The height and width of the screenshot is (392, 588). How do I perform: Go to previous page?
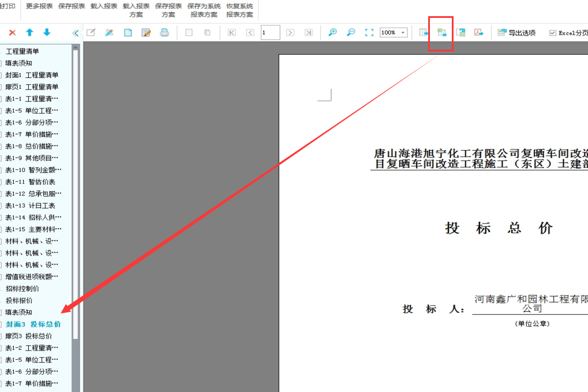point(250,33)
